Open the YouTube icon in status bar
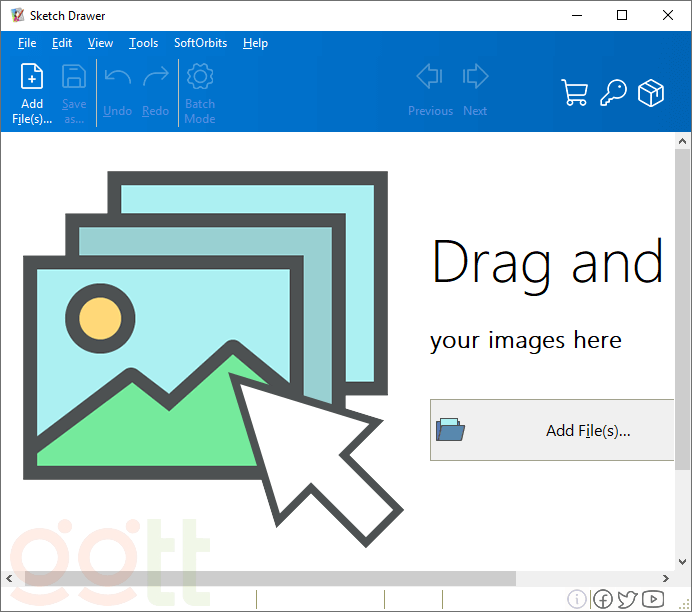Viewport: 692px width, 612px height. click(x=653, y=599)
